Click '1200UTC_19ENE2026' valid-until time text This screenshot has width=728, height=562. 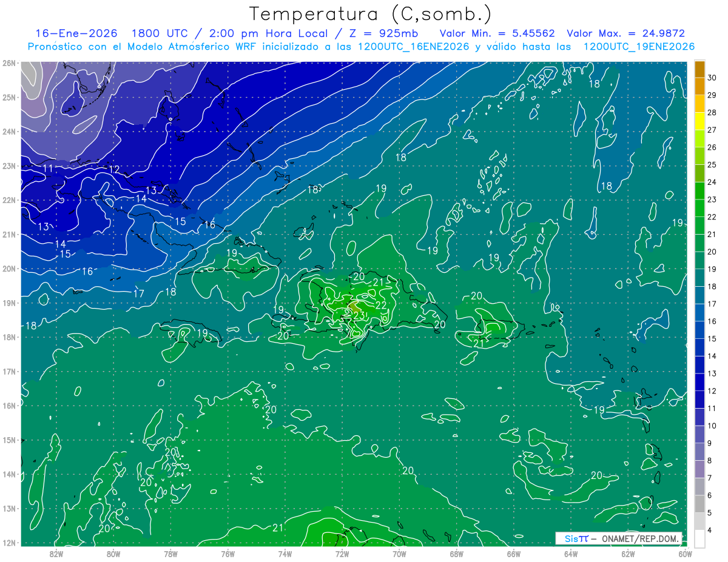coord(639,47)
